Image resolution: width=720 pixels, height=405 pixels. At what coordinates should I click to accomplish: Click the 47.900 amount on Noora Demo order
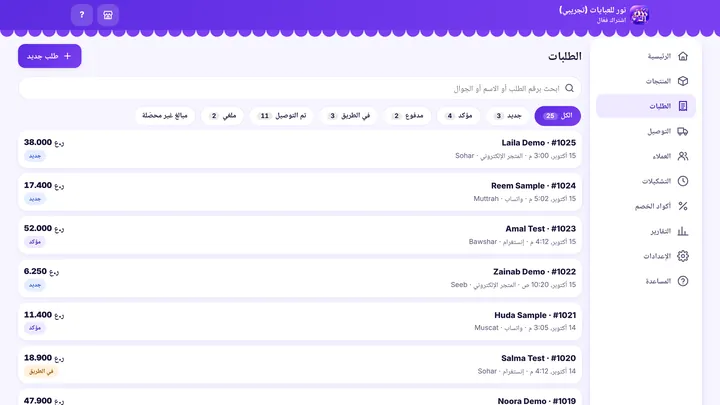[44, 400]
